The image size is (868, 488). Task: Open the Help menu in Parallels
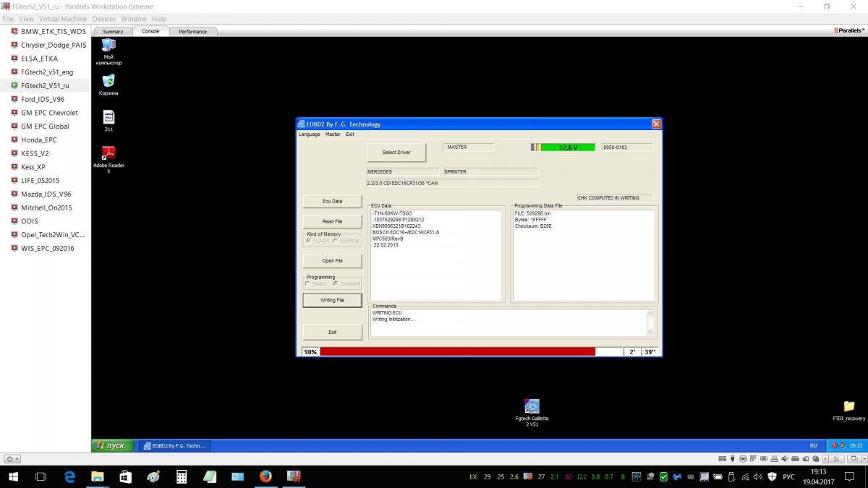[x=159, y=19]
